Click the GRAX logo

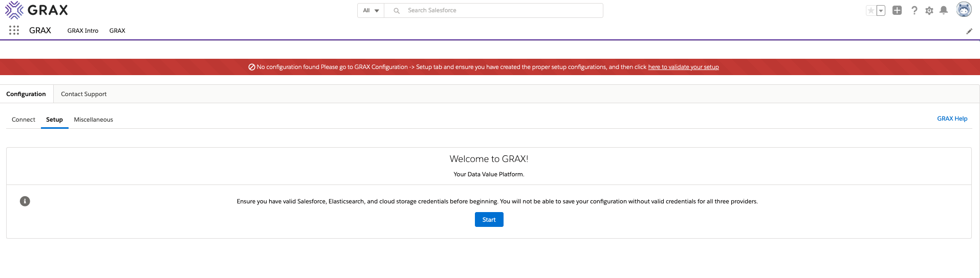37,10
